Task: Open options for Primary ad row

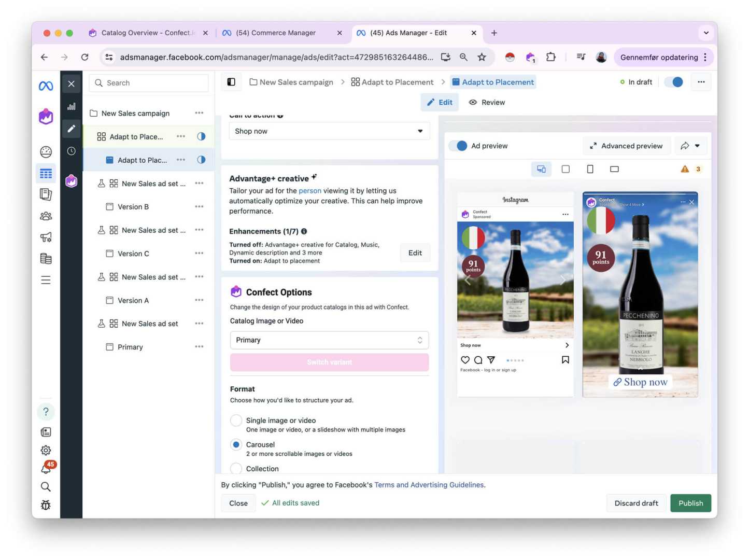Action: pos(199,346)
